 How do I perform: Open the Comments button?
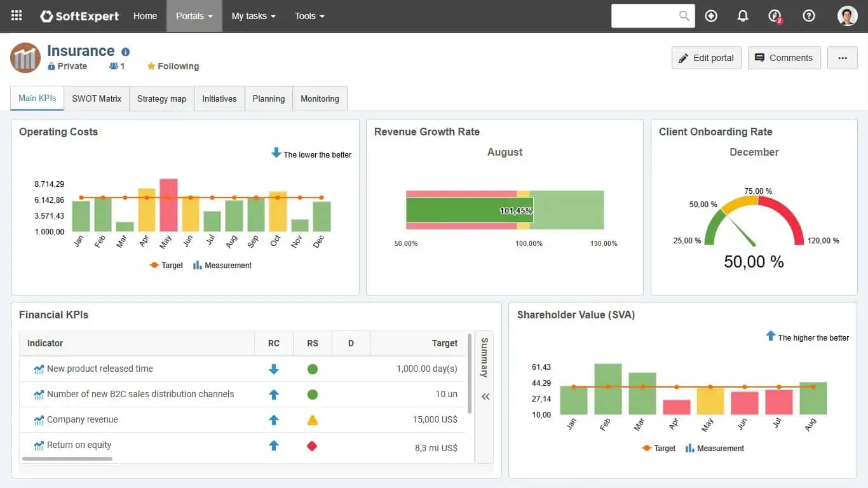784,58
